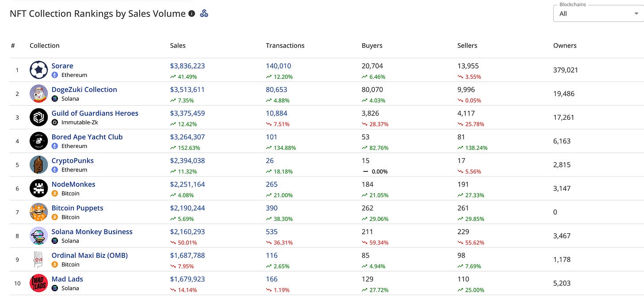Click the Ordinal Maxi Biz hand logo
The image size is (644, 296).
point(38,259)
